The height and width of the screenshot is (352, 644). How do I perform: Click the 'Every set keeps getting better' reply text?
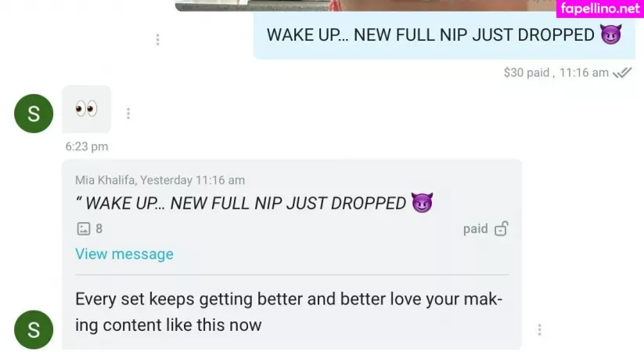click(288, 312)
